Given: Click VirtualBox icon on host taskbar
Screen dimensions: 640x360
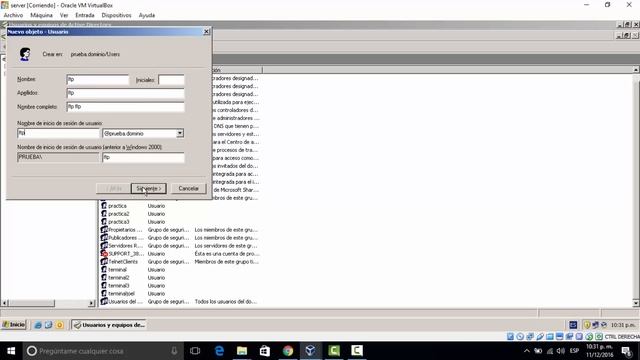Looking at the screenshot, I should click(x=311, y=351).
